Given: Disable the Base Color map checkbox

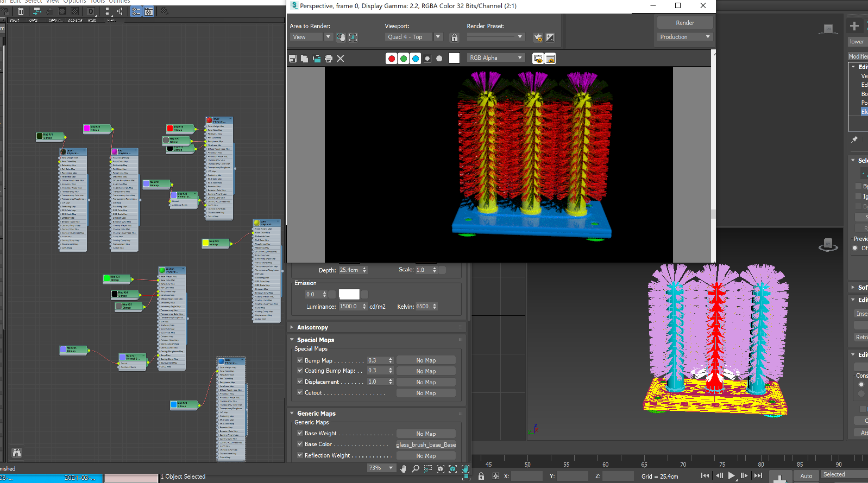Looking at the screenshot, I should click(300, 444).
